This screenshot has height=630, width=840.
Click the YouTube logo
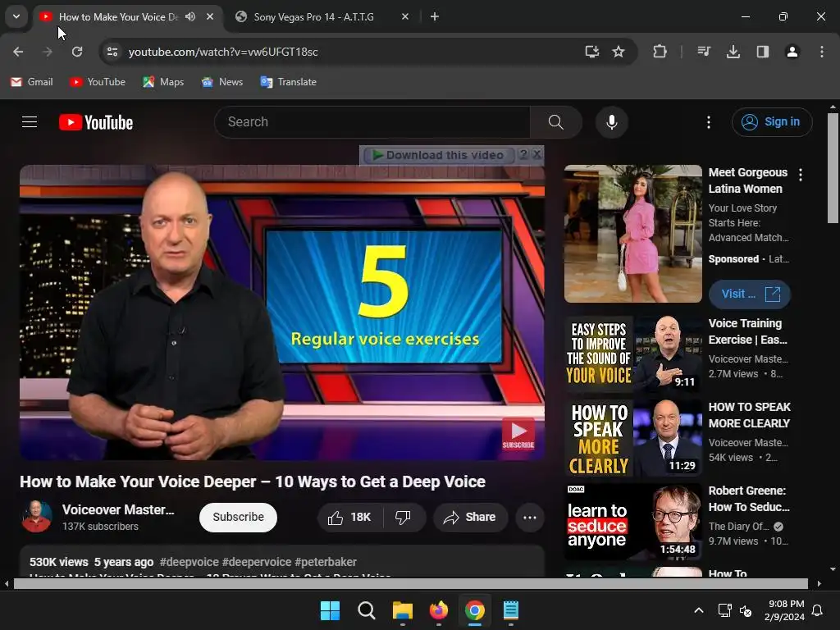click(x=96, y=122)
